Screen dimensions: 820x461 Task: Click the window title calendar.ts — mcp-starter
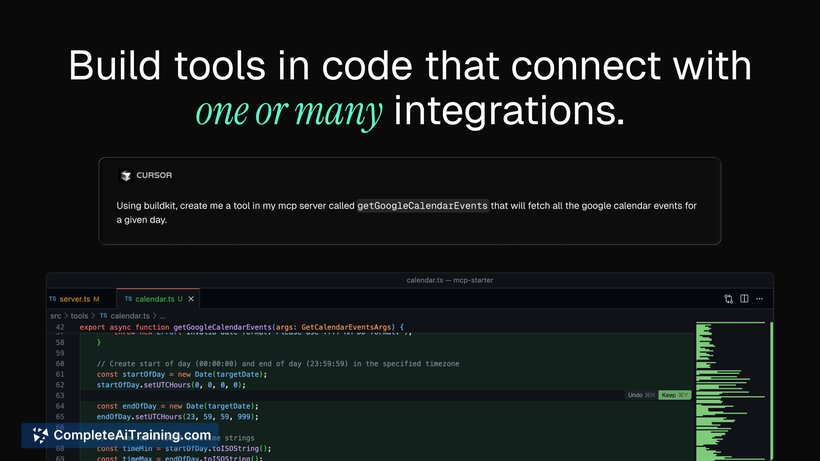tap(450, 280)
